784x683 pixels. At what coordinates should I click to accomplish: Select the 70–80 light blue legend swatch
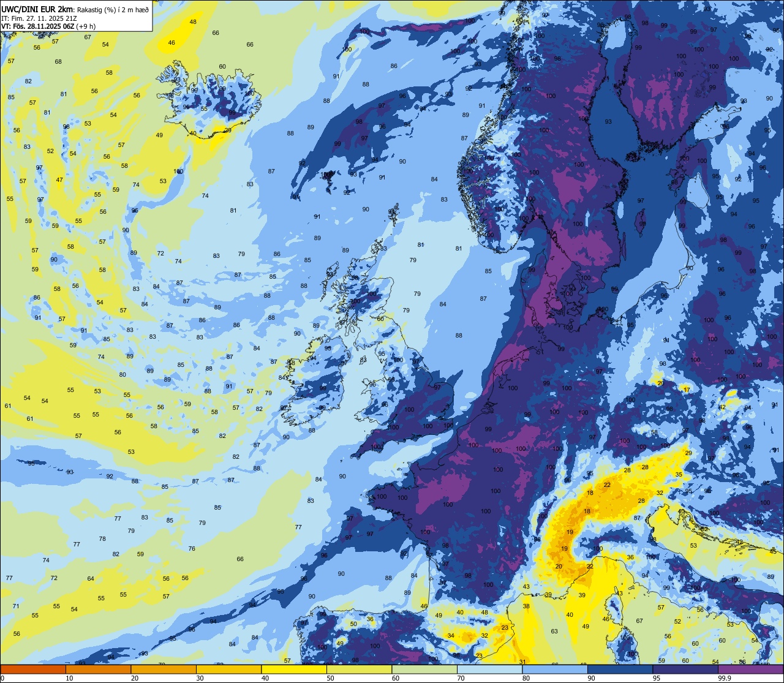[x=489, y=669]
